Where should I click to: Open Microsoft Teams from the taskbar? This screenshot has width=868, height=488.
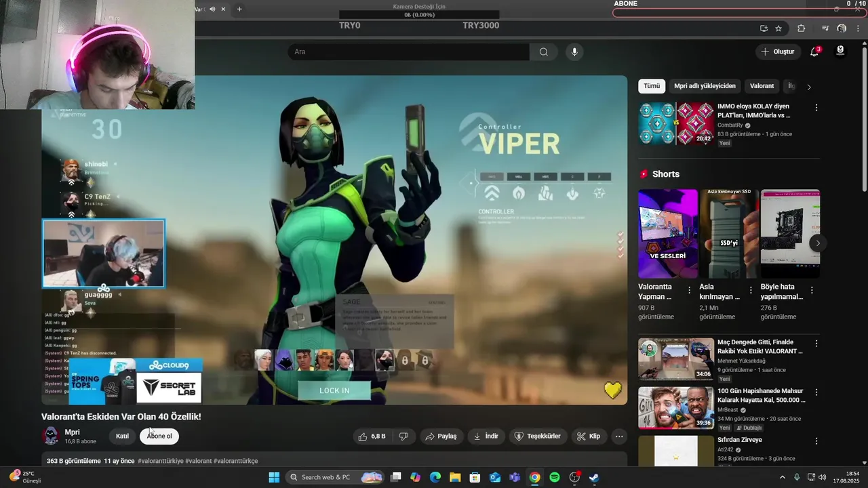tap(515, 477)
